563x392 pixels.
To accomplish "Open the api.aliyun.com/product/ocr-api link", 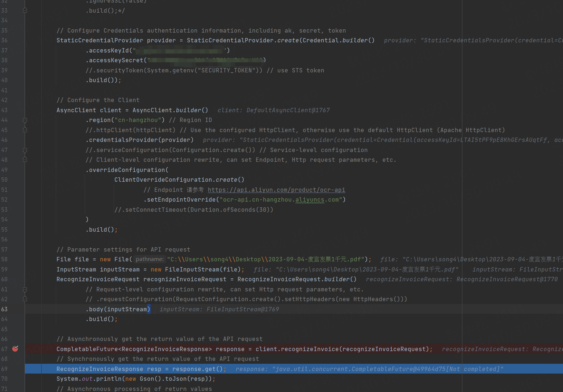I will [276, 190].
